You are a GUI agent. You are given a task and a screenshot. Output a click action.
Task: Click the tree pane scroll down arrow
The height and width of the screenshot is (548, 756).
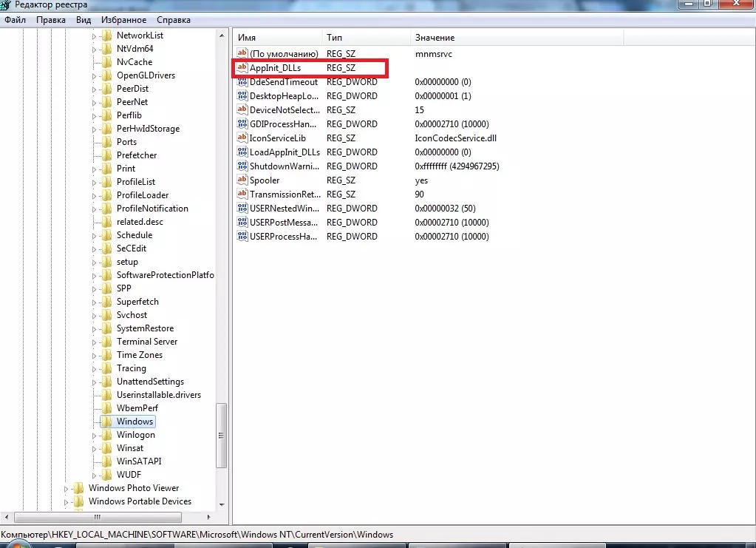221,504
